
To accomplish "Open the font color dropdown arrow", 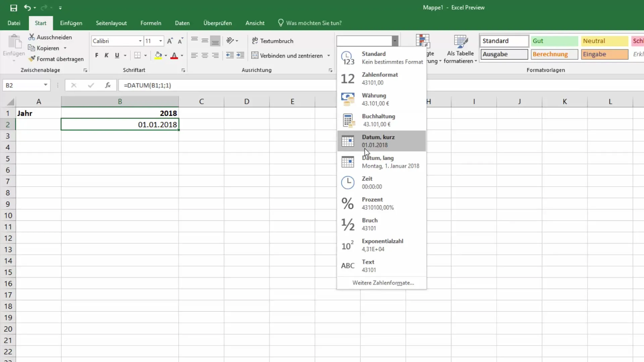I will coord(182,56).
